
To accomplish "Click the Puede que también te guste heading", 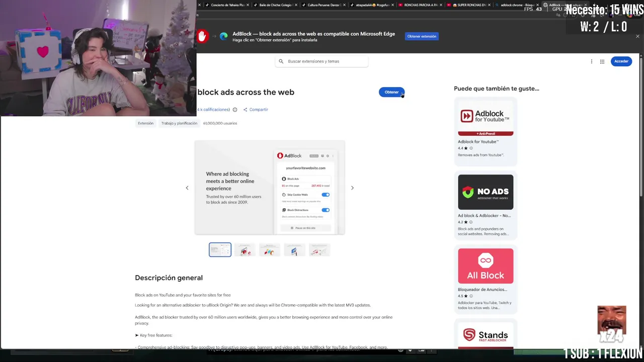I will (496, 88).
